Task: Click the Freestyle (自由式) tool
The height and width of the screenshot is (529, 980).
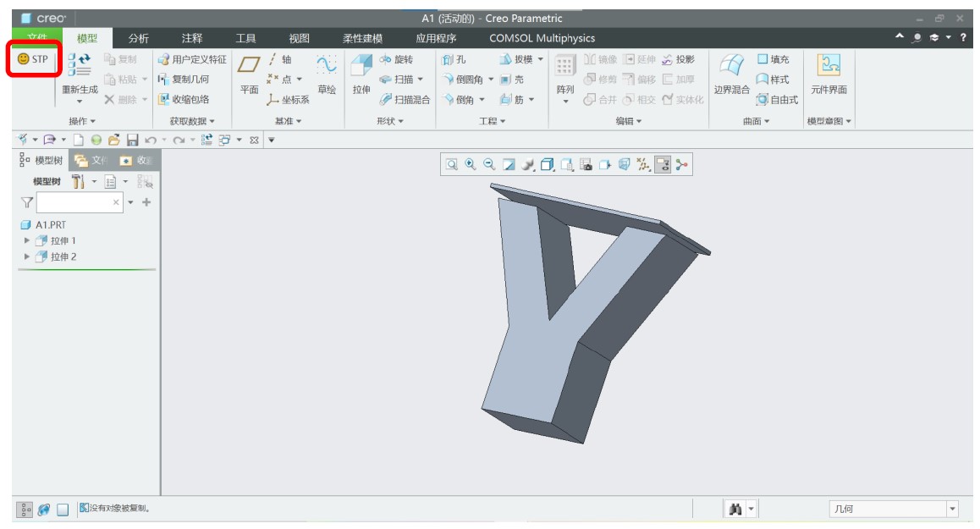Action: 777,99
